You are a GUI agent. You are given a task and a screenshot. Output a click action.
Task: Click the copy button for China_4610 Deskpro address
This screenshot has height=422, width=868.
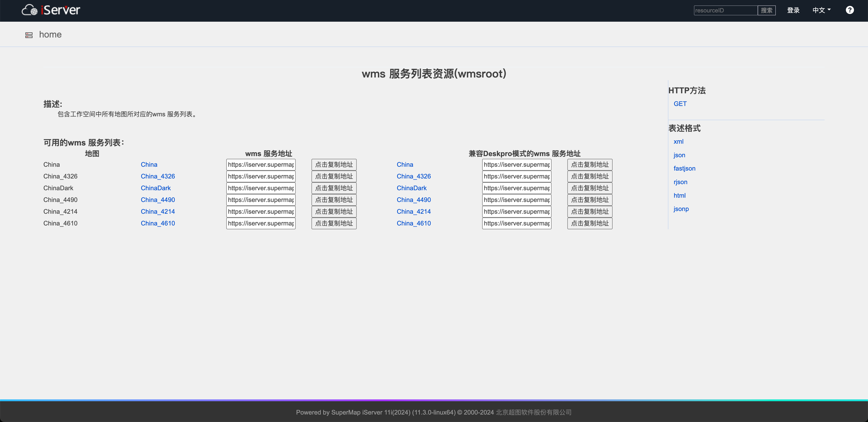tap(589, 223)
